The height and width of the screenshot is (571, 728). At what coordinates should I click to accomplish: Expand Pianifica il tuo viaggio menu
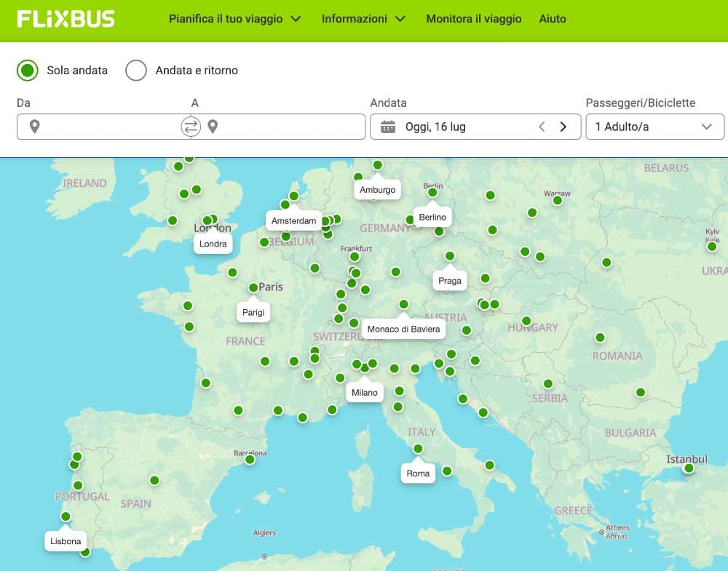pos(235,19)
